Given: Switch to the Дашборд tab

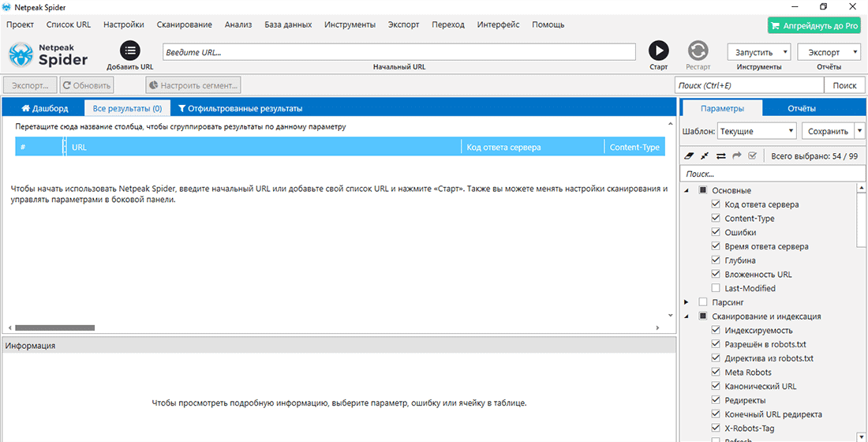Looking at the screenshot, I should pyautogui.click(x=44, y=109).
